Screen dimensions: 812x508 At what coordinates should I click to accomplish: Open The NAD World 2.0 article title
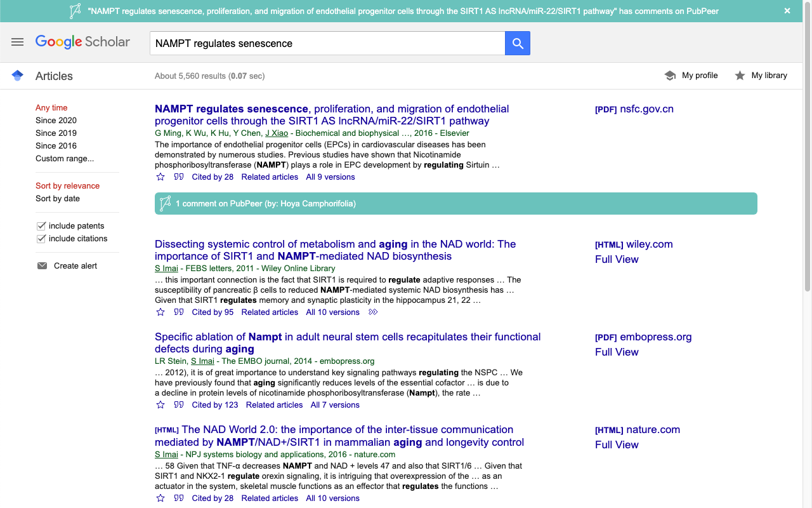339,436
